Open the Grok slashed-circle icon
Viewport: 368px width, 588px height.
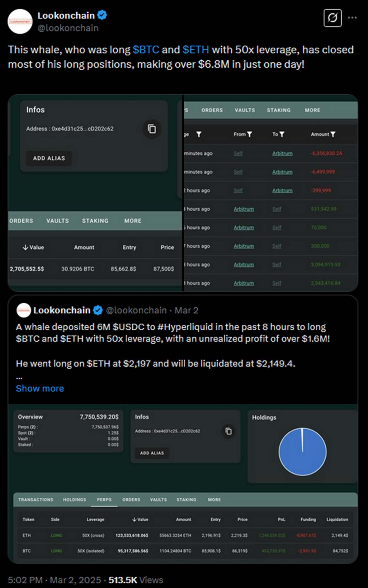point(332,18)
